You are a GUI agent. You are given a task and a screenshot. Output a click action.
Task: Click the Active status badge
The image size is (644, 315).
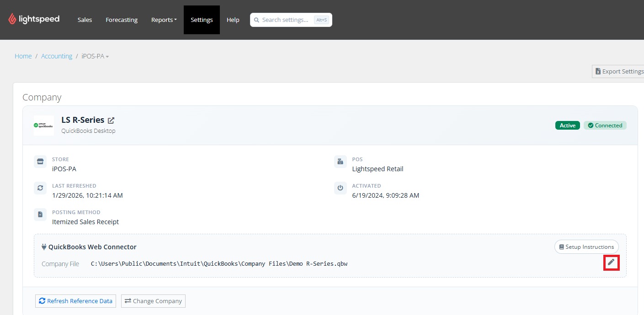pos(567,126)
